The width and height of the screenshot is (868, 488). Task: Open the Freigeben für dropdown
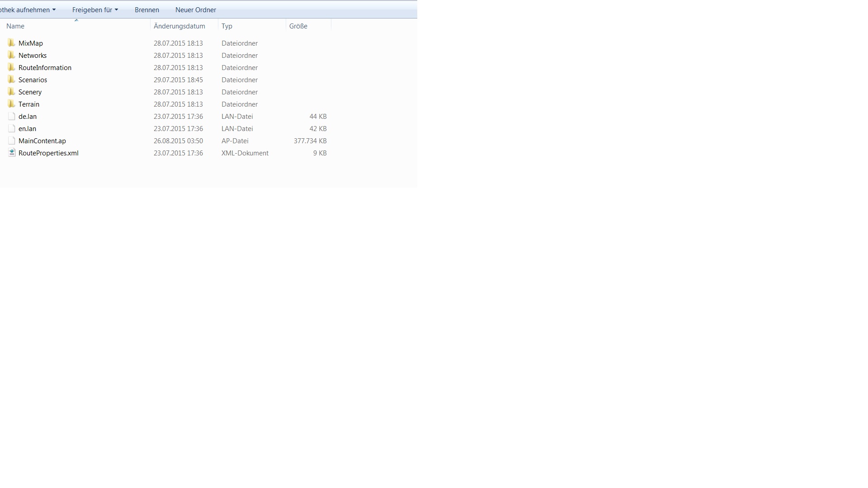pos(95,9)
